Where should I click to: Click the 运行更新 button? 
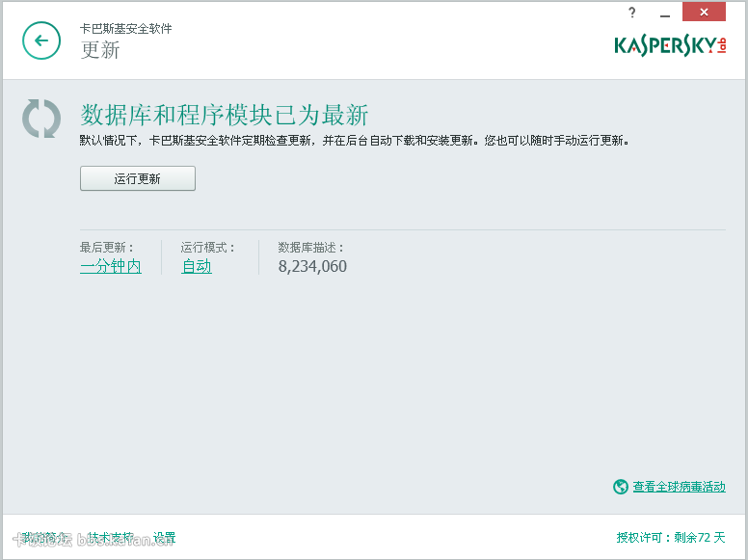138,178
